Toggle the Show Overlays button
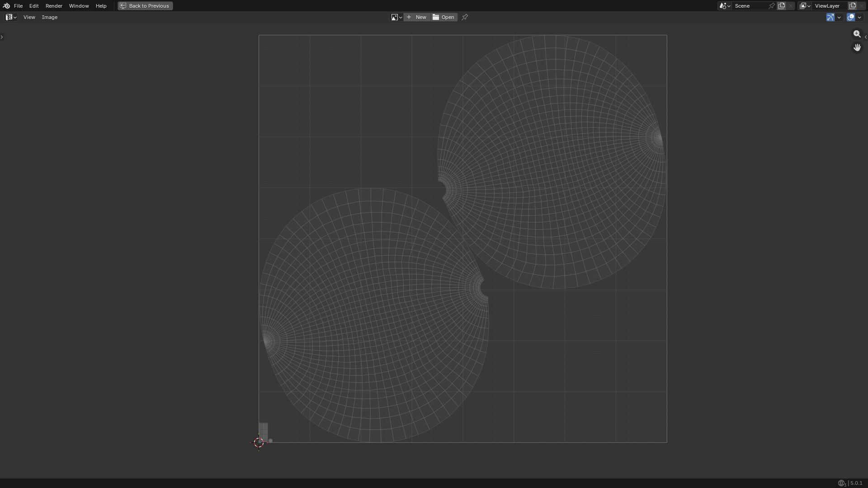Screen dimensions: 868x488 (x=851, y=17)
